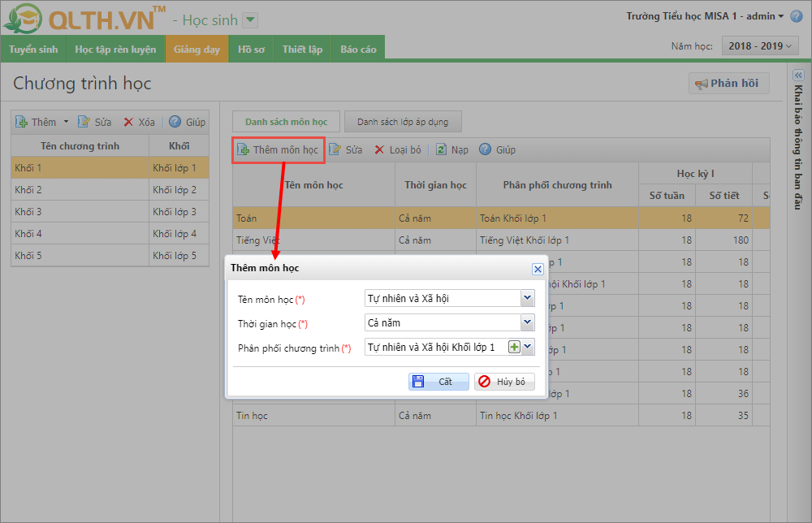This screenshot has height=523, width=812.
Task: Select the Tiếng Việt subject row
Action: [501, 240]
